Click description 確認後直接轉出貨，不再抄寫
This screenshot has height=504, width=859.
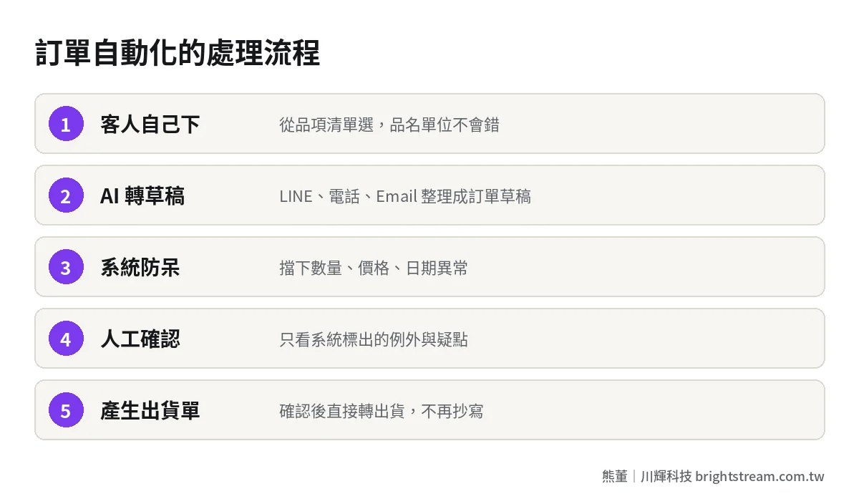click(382, 411)
